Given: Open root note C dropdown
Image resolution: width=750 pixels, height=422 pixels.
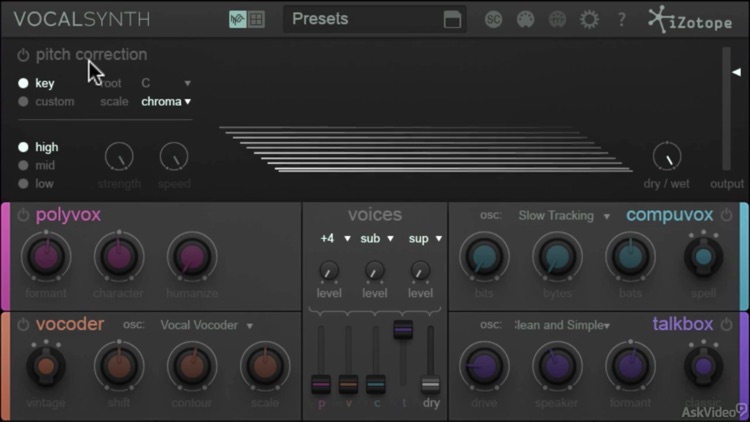Looking at the screenshot, I should 166,83.
